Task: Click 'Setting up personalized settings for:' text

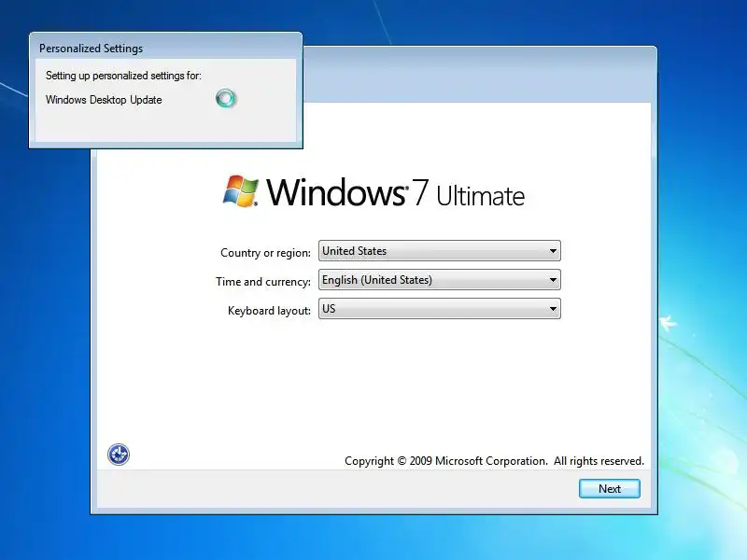Action: pos(123,76)
